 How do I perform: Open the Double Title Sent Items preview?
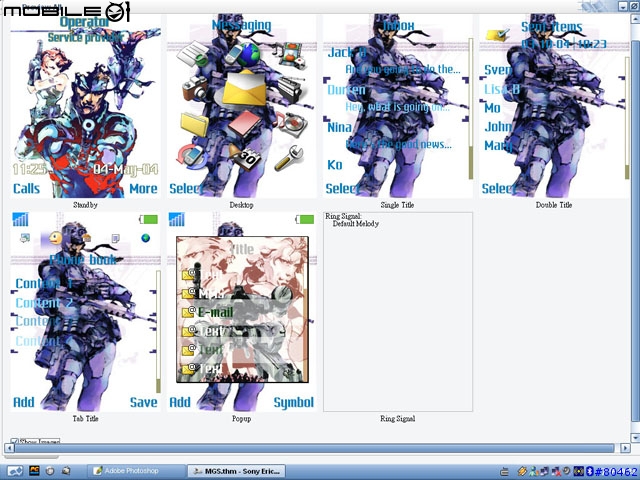click(x=553, y=107)
